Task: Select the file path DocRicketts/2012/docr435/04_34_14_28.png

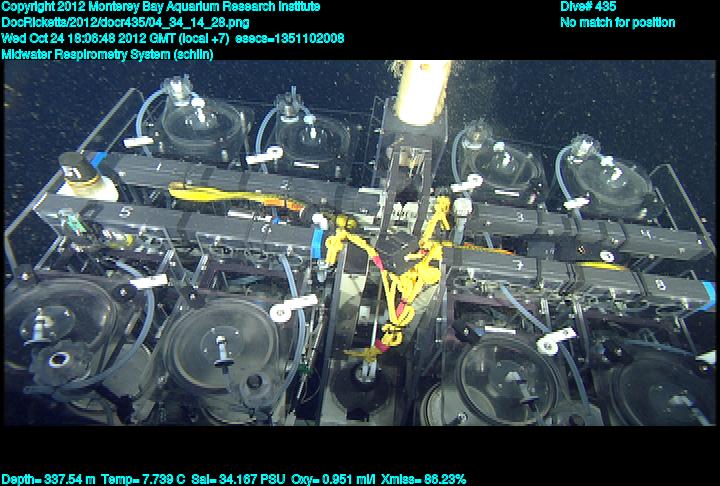Action: point(125,23)
